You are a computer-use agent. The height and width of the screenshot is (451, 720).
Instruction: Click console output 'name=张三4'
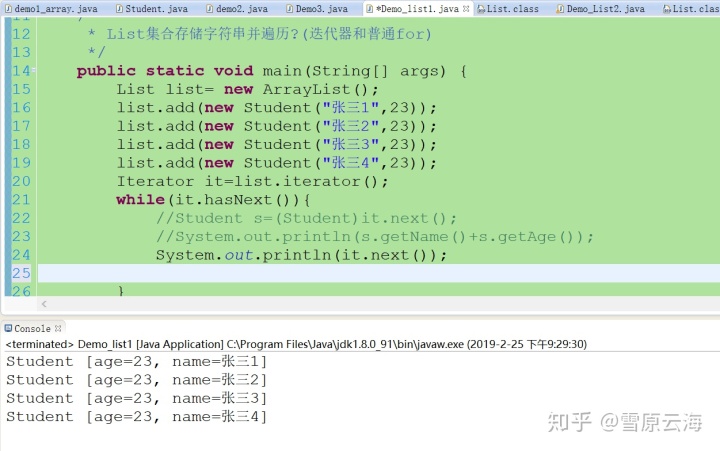coord(219,417)
